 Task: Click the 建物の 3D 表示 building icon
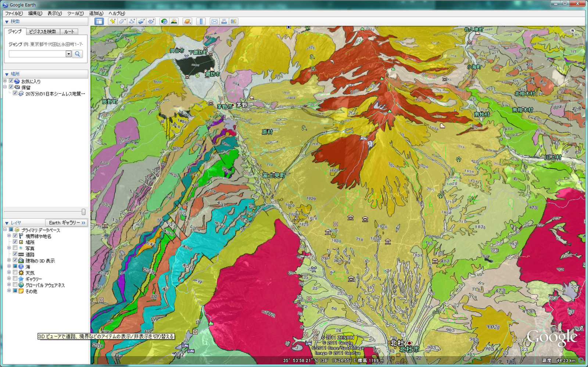click(x=21, y=260)
